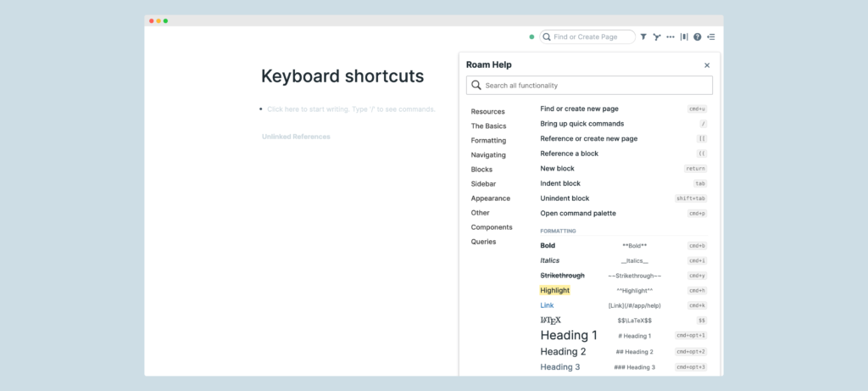Viewport: 868px width, 391px height.
Task: Open the Sidebar help category
Action: tap(483, 184)
